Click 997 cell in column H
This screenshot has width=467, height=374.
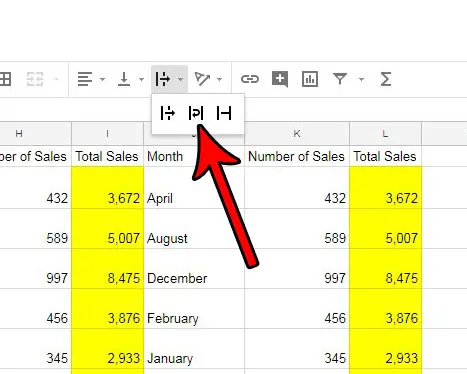point(36,269)
